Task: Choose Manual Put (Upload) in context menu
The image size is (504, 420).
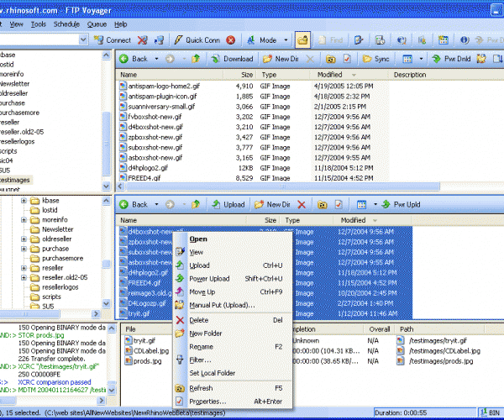Action: (x=233, y=305)
